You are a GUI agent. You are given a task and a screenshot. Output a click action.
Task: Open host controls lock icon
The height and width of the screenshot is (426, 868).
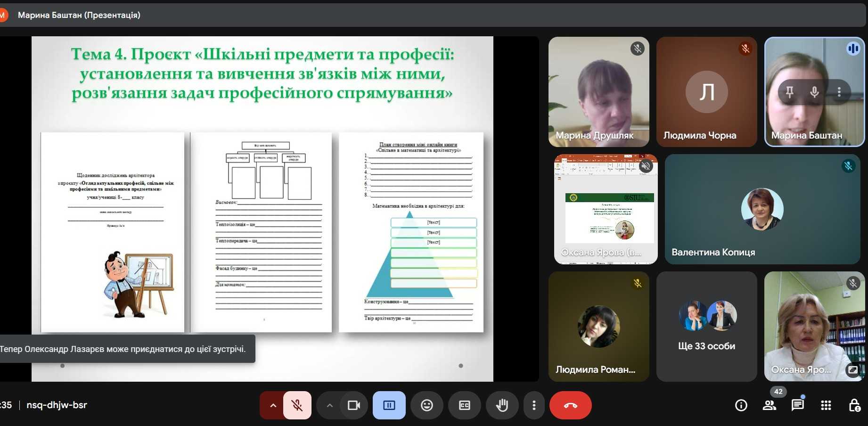click(854, 405)
